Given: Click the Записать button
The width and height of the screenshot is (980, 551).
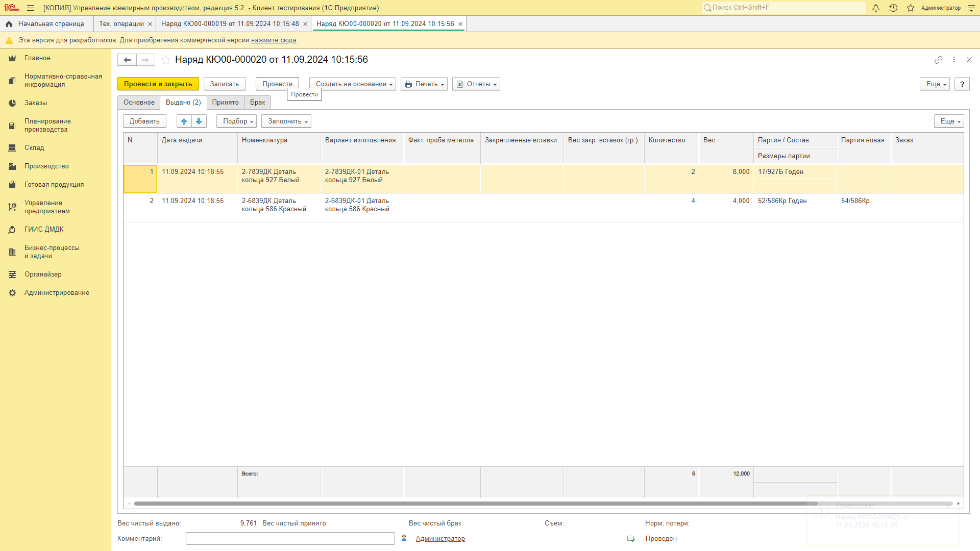Looking at the screenshot, I should pyautogui.click(x=225, y=84).
